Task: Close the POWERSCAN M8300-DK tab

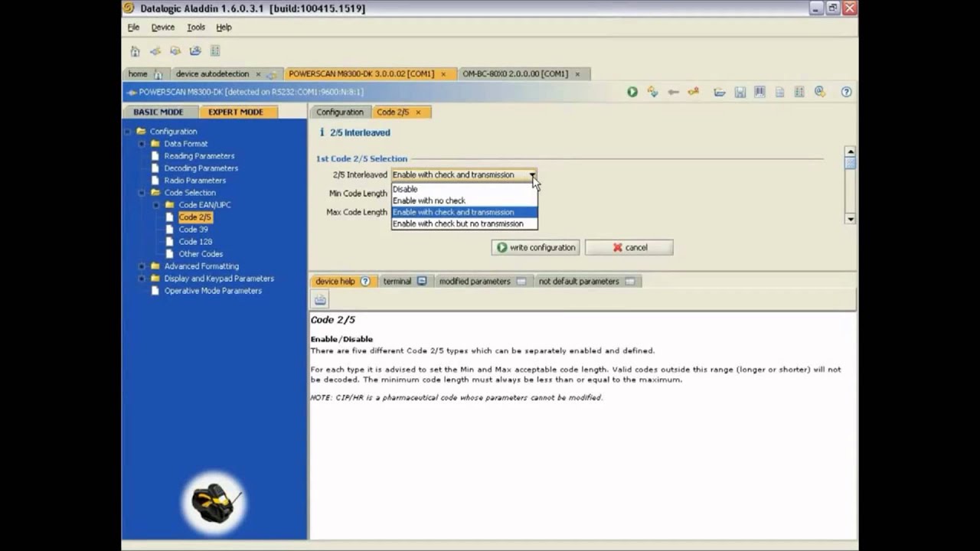Action: click(443, 74)
